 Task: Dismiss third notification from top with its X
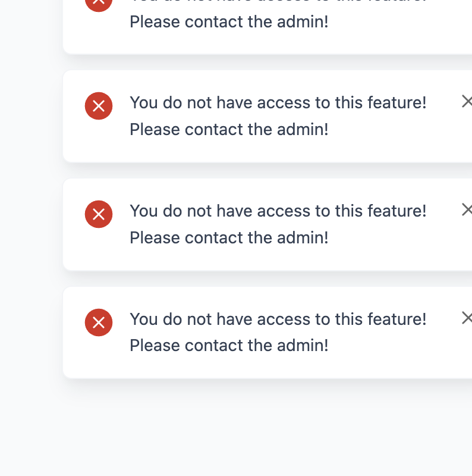tap(467, 210)
